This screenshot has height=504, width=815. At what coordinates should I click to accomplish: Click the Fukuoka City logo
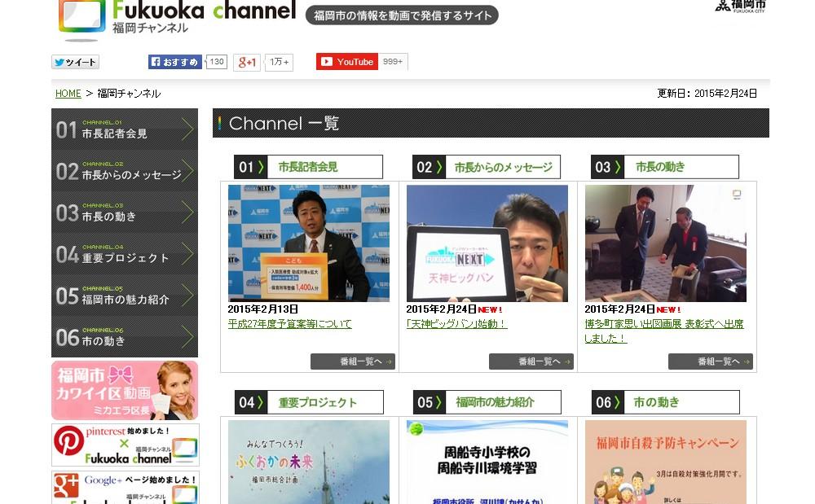pos(740,7)
